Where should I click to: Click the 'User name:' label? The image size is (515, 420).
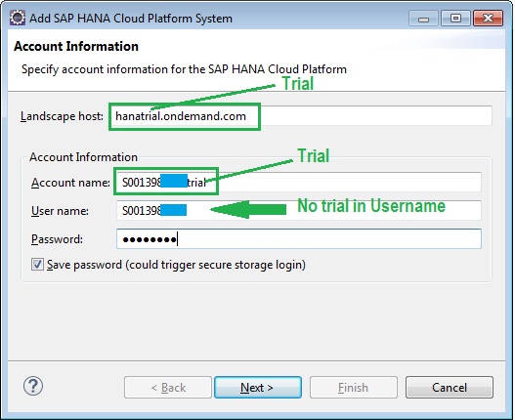(x=60, y=211)
